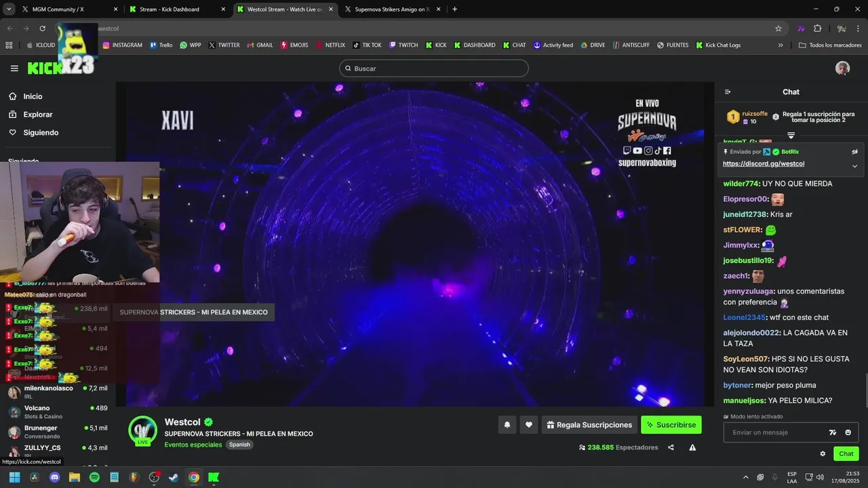This screenshot has width=868, height=488.
Task: Open chat settings gear
Action: coord(823,454)
